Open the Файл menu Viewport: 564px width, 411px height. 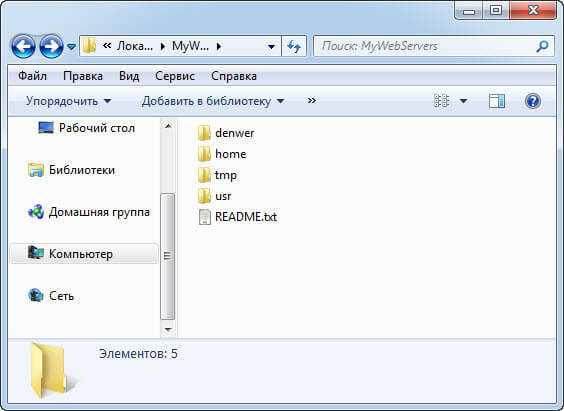click(x=32, y=76)
